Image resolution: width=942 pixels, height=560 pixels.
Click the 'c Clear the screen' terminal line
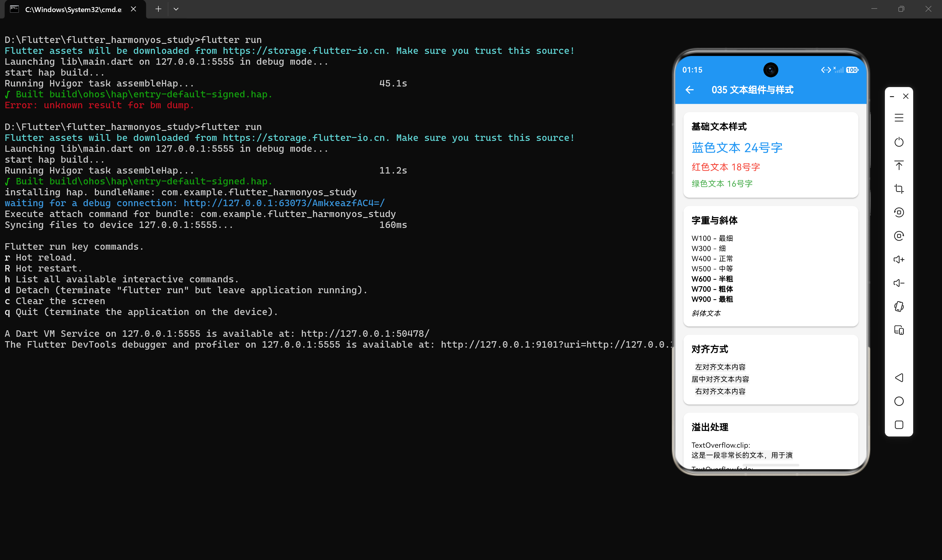pos(55,301)
